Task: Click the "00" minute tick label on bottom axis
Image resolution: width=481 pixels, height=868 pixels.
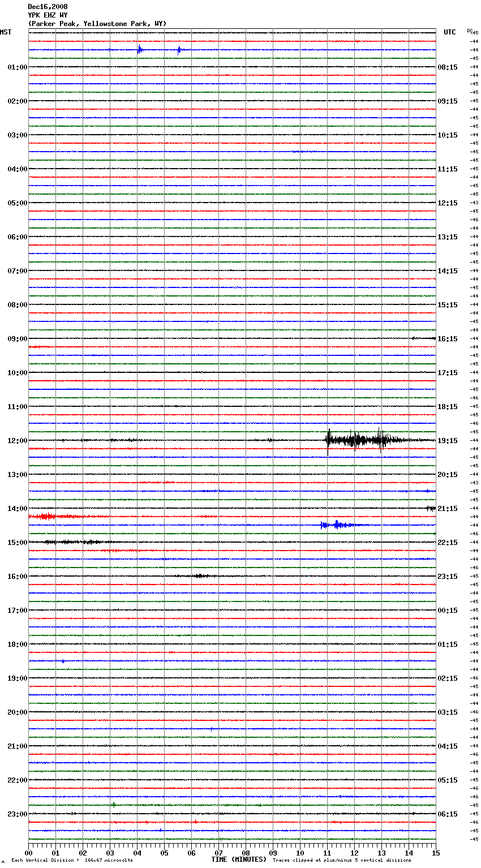Action: (x=28, y=853)
